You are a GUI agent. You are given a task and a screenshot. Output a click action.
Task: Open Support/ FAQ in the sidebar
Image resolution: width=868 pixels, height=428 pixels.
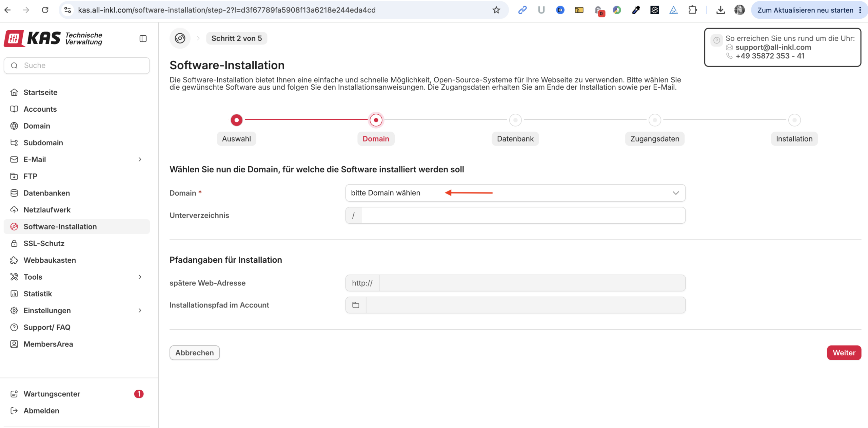(77, 327)
